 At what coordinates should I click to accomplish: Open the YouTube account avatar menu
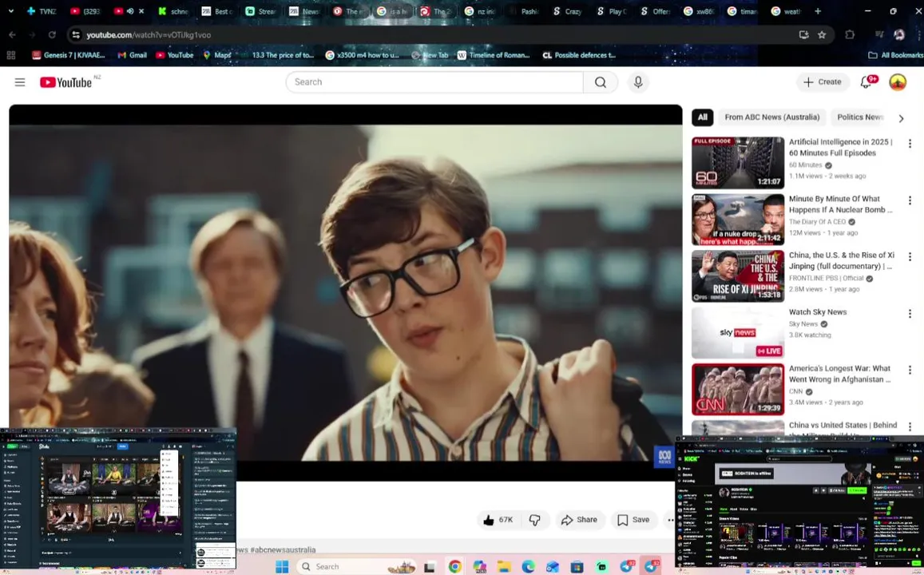point(898,82)
